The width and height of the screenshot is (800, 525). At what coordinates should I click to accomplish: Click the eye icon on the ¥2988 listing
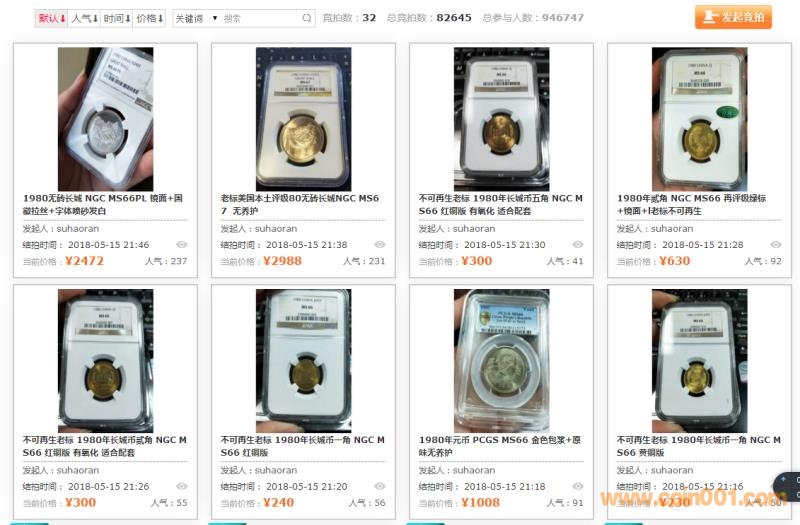(x=380, y=245)
